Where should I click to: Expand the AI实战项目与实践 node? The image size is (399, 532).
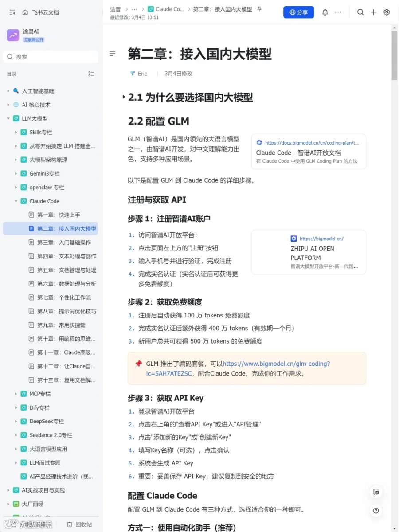8,490
